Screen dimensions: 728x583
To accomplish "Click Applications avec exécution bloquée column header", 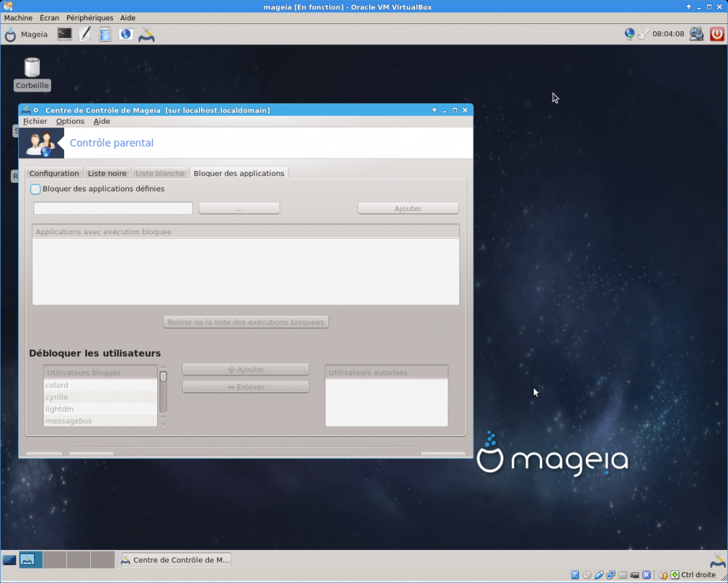I will point(245,231).
